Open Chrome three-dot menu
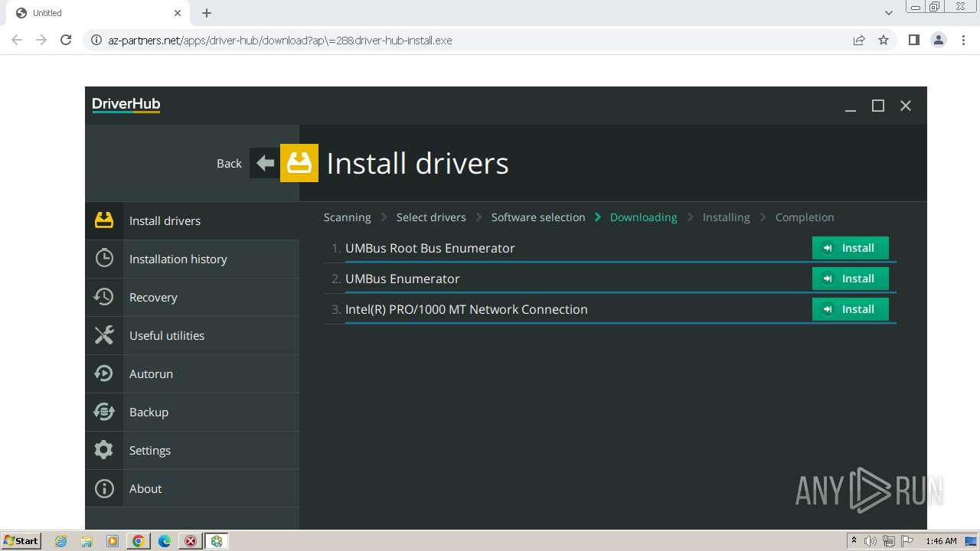 point(964,40)
